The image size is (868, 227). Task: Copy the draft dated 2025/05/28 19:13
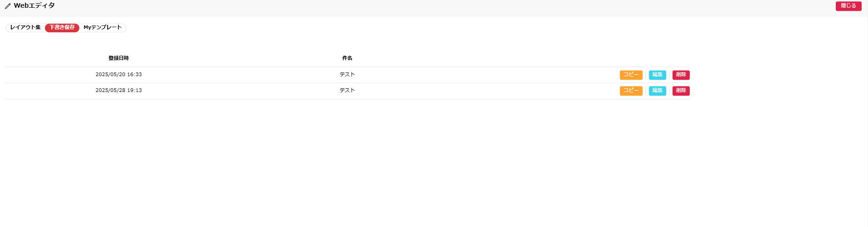(x=631, y=91)
